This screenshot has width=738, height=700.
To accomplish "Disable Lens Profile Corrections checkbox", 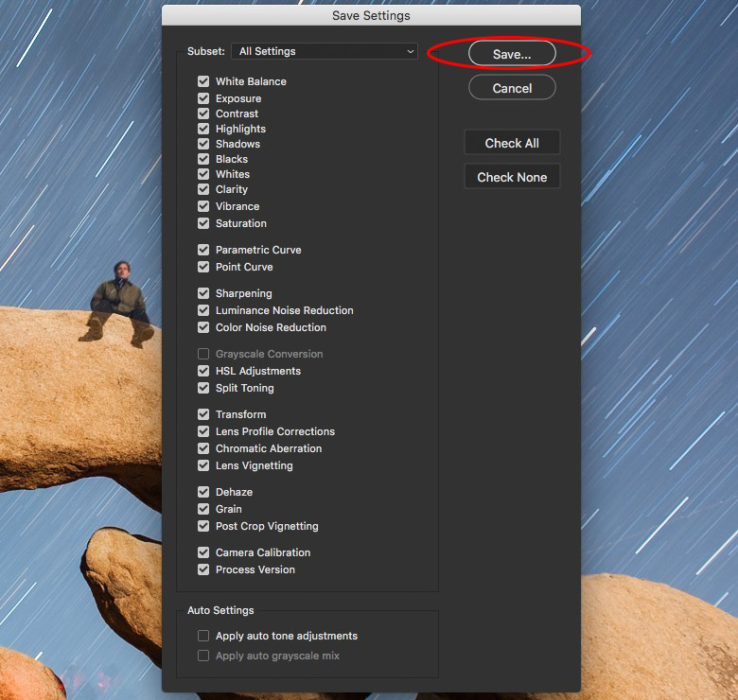I will point(203,431).
